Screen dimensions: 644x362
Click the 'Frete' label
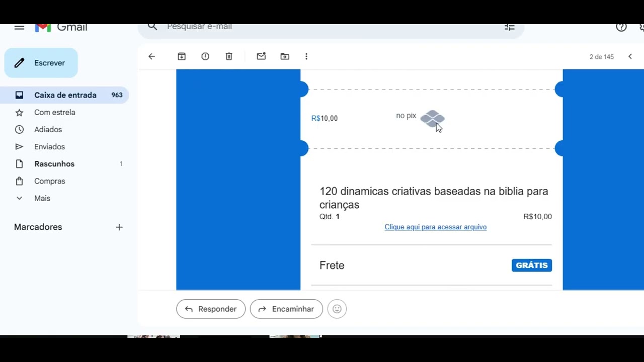(x=332, y=265)
